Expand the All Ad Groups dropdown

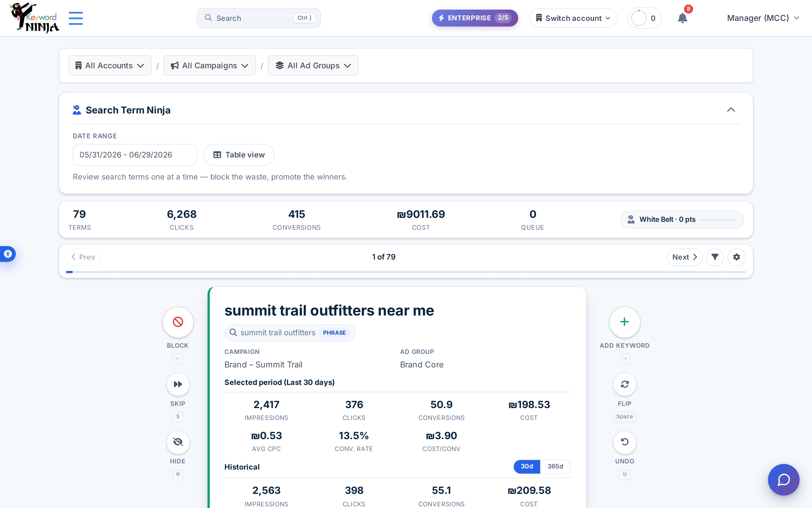(x=313, y=65)
